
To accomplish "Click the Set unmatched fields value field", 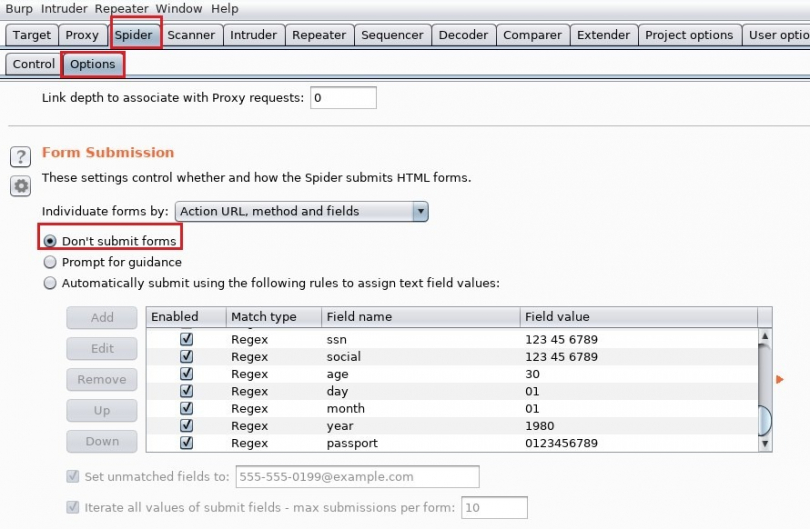I will (357, 476).
